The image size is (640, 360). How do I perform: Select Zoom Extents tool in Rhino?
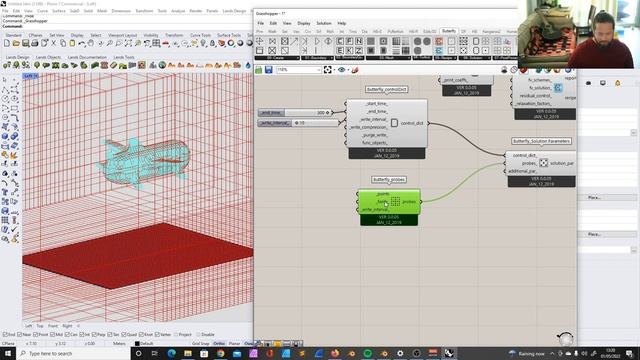pos(128,43)
